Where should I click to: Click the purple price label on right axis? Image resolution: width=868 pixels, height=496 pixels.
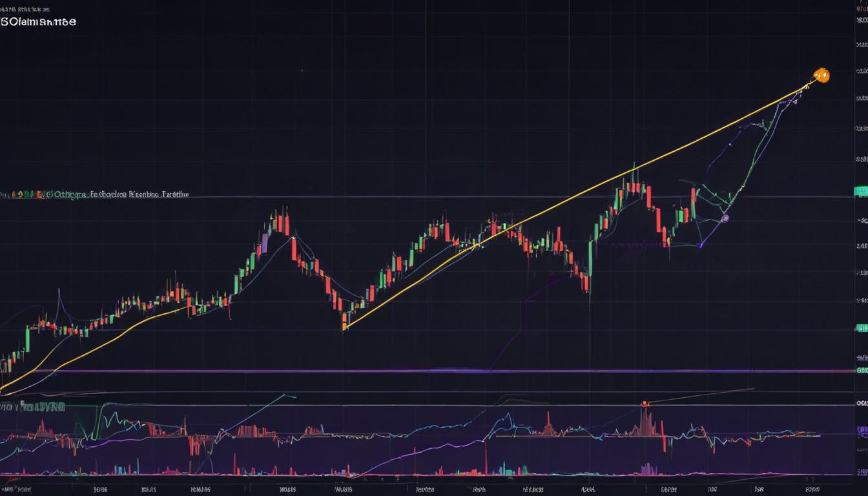click(862, 429)
